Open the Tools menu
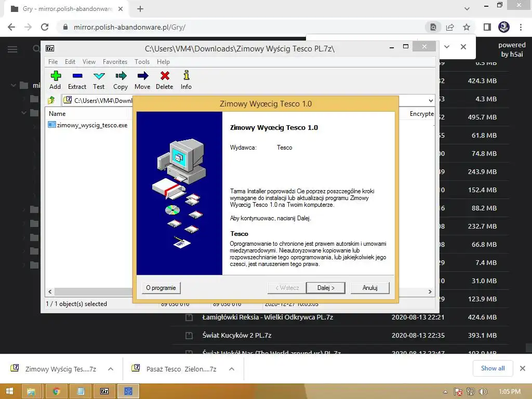The width and height of the screenshot is (532, 399). click(142, 62)
